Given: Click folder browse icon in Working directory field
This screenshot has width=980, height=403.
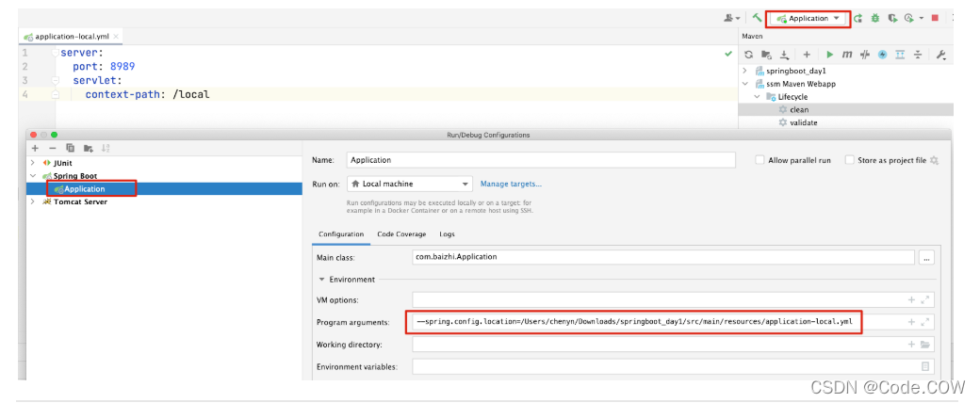Looking at the screenshot, I should click(925, 345).
